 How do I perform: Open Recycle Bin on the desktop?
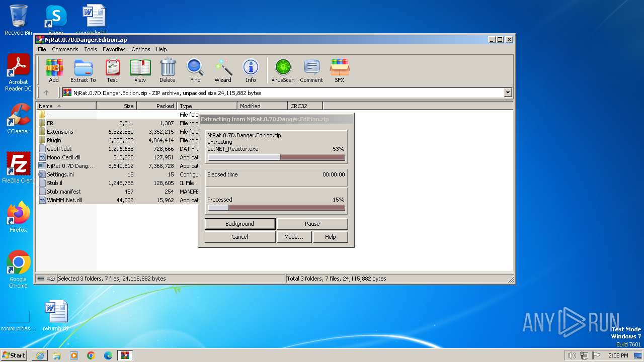pos(18,20)
